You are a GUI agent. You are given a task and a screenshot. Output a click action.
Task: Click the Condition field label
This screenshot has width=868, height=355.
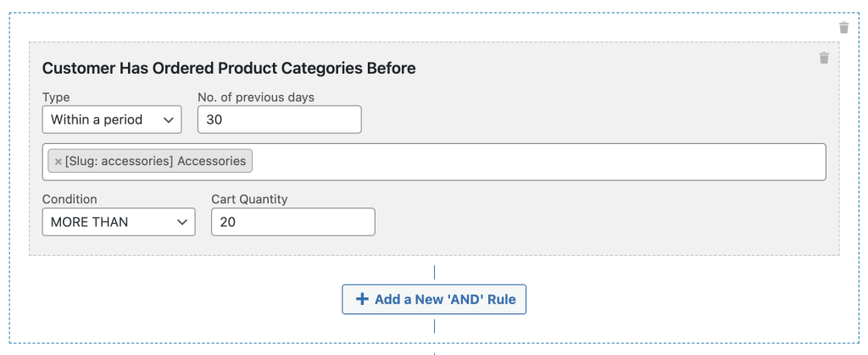point(70,199)
